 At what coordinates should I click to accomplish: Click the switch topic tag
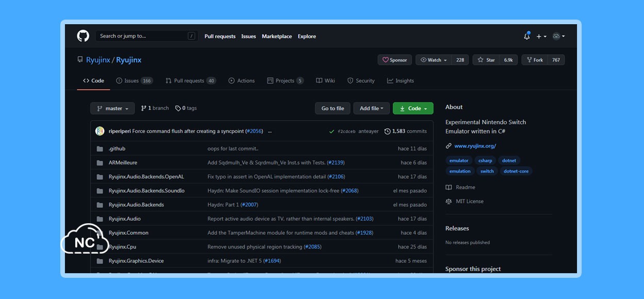coord(487,171)
